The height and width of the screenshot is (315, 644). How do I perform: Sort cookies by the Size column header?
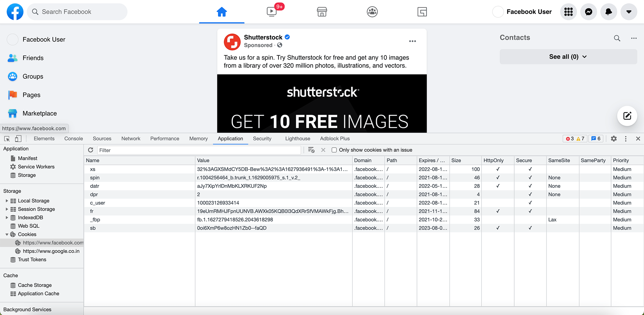pos(465,160)
